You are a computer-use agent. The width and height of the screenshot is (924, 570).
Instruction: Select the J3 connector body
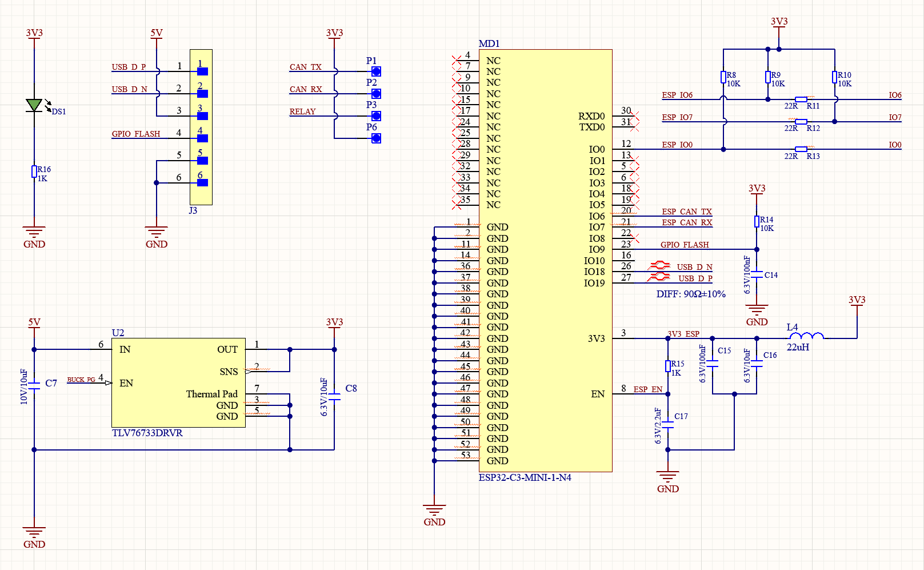(201, 127)
